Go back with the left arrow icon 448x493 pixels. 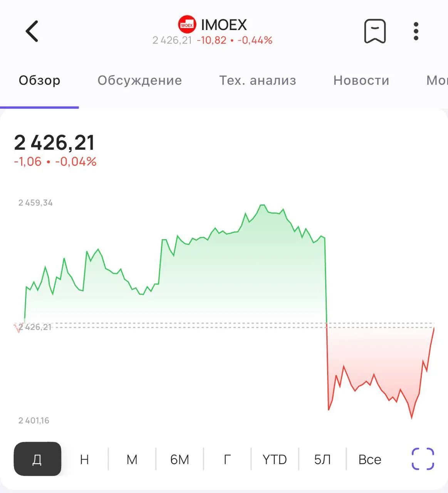[32, 31]
